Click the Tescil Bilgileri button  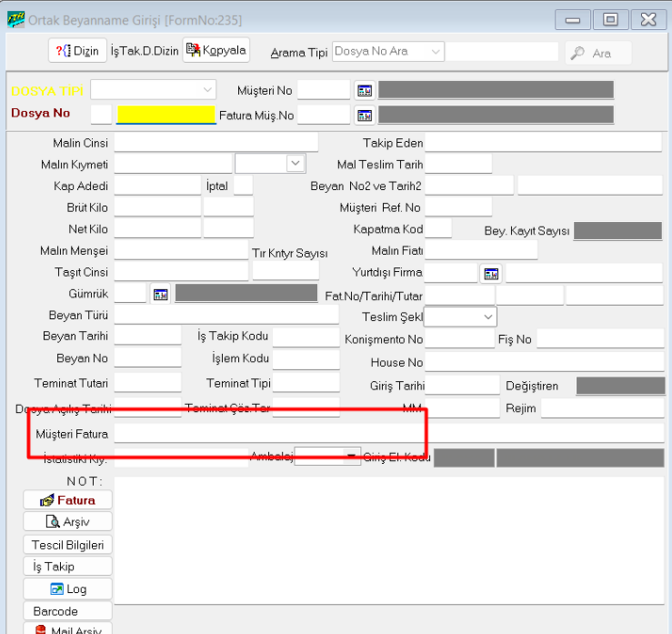pos(67,545)
